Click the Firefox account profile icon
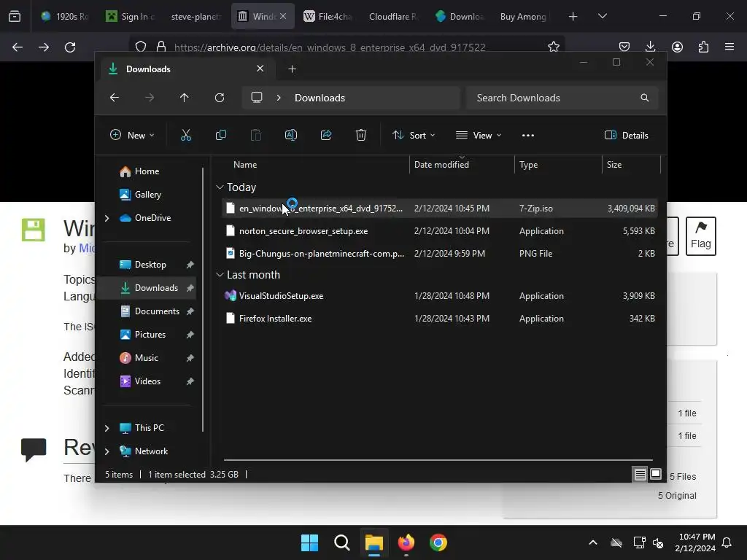 [677, 47]
